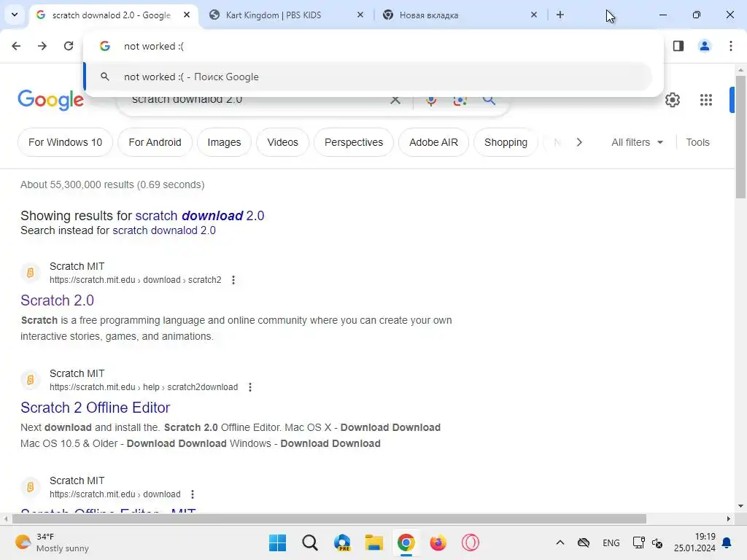Screen dimensions: 747x560
Task: Open Windows taskbar search
Action: point(309,542)
